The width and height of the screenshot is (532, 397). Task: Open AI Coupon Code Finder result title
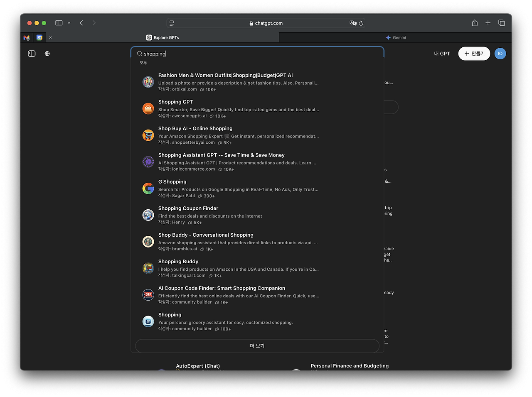click(222, 288)
